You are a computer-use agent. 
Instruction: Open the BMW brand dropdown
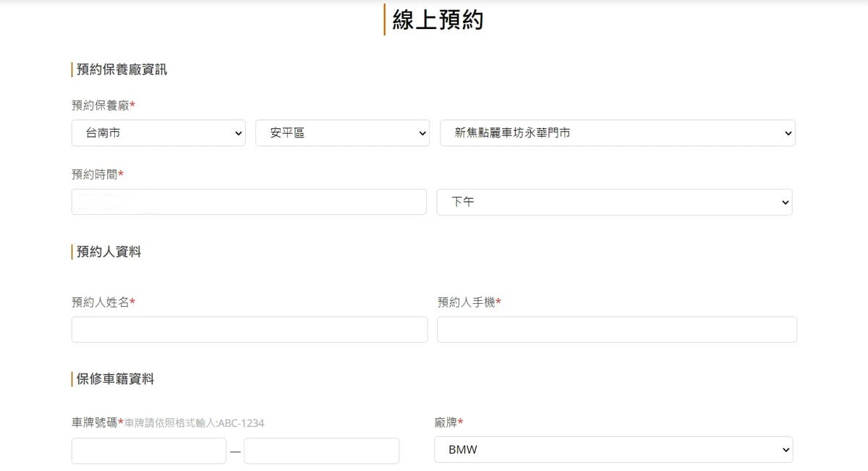613,450
